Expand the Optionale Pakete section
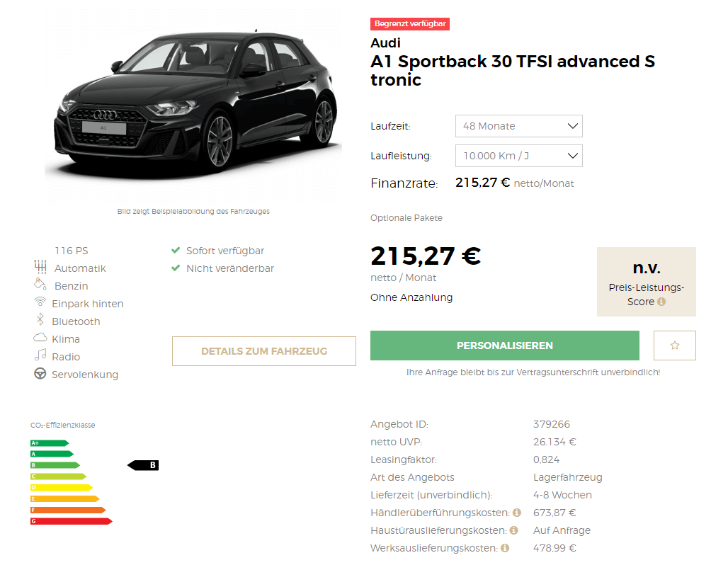The height and width of the screenshot is (565, 728). point(406,218)
